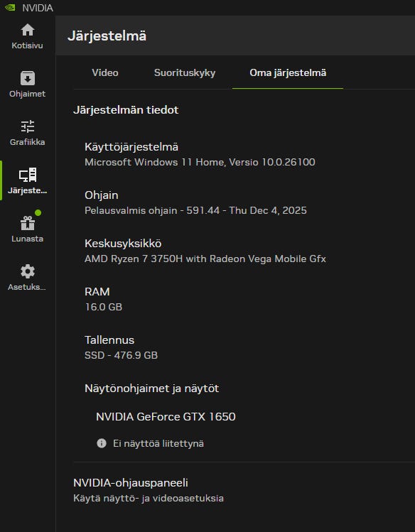415x532 pixels.
Task: Click the Ohjain label
Action: coord(102,195)
